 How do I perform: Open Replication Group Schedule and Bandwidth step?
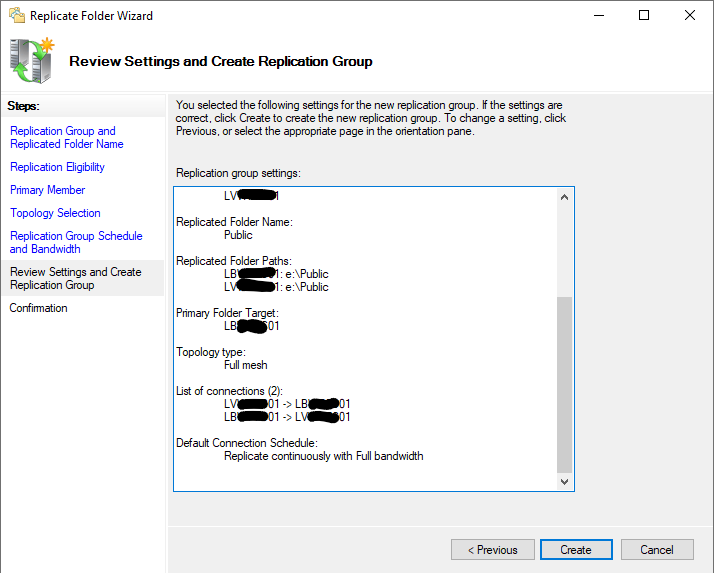pos(76,242)
